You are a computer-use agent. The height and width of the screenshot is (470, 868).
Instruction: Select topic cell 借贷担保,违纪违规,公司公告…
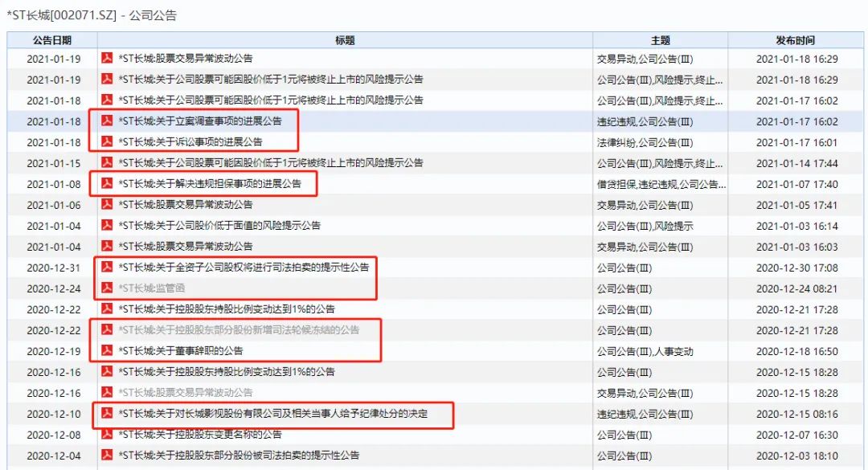click(x=661, y=184)
